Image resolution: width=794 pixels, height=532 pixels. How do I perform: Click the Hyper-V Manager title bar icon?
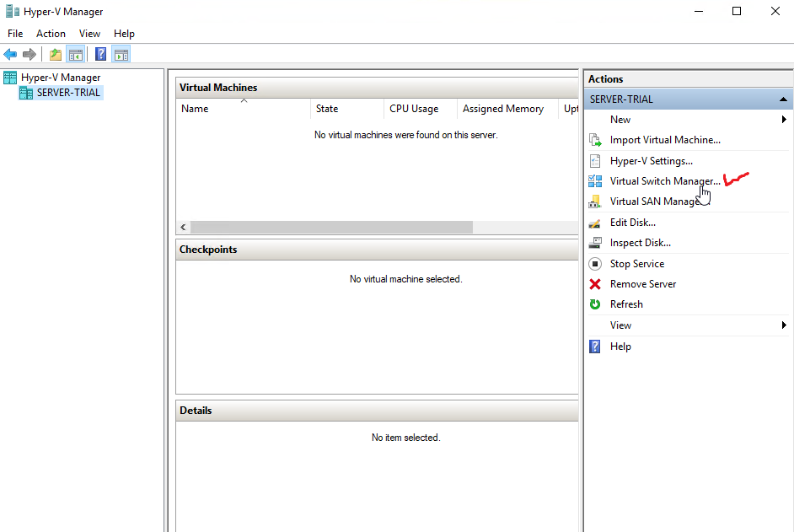(x=12, y=11)
